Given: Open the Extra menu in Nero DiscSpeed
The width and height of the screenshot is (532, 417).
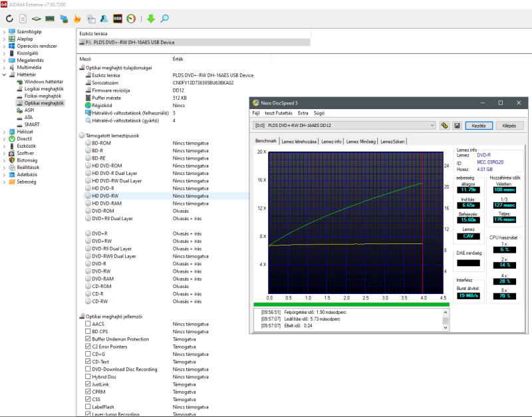Looking at the screenshot, I should (303, 113).
